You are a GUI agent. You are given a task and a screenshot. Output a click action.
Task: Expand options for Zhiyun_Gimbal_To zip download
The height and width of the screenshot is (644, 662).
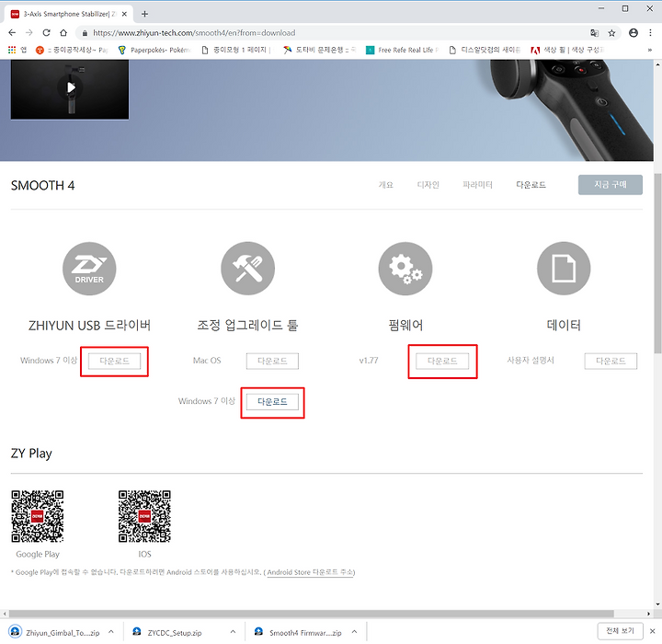click(111, 632)
